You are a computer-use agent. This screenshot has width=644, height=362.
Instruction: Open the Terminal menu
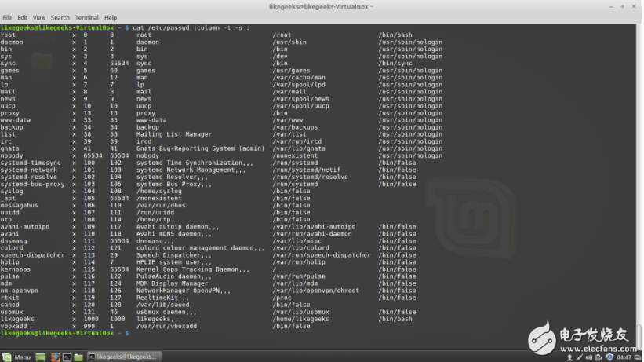click(86, 18)
